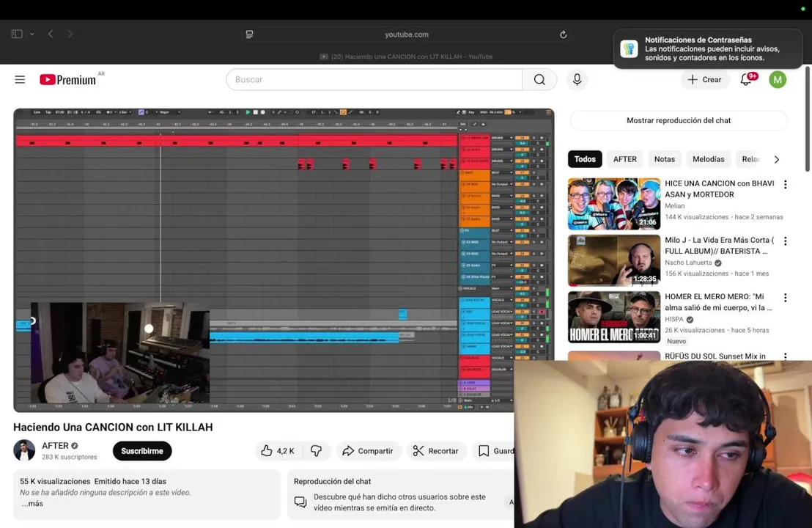This screenshot has width=812, height=528.
Task: Select the Safari tab titled Haciendo Una CANCION
Action: 407,56
